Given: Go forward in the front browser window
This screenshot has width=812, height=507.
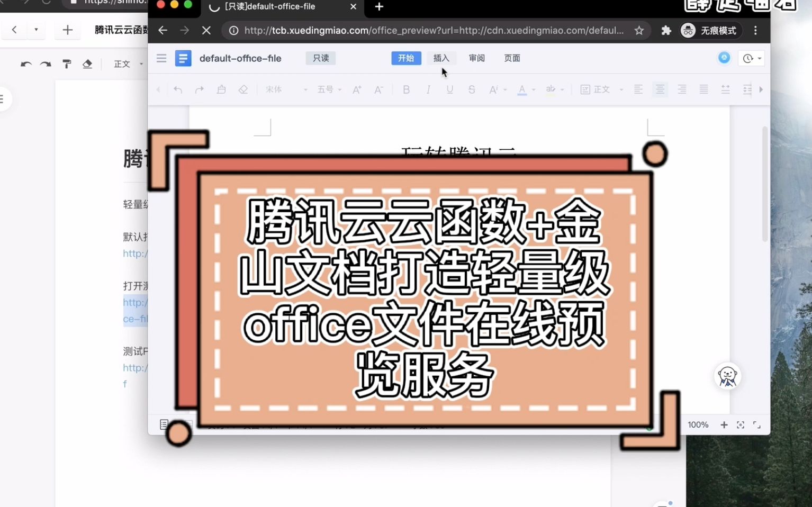Looking at the screenshot, I should point(184,30).
